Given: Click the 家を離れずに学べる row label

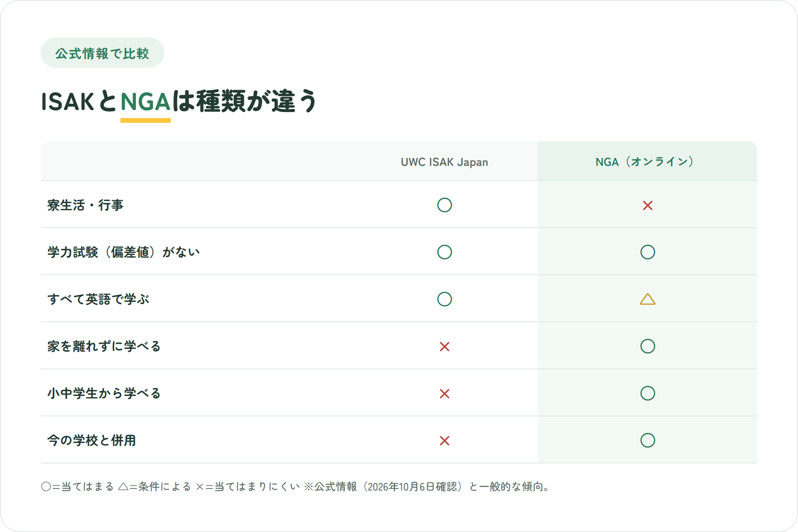Looking at the screenshot, I should click(104, 346).
